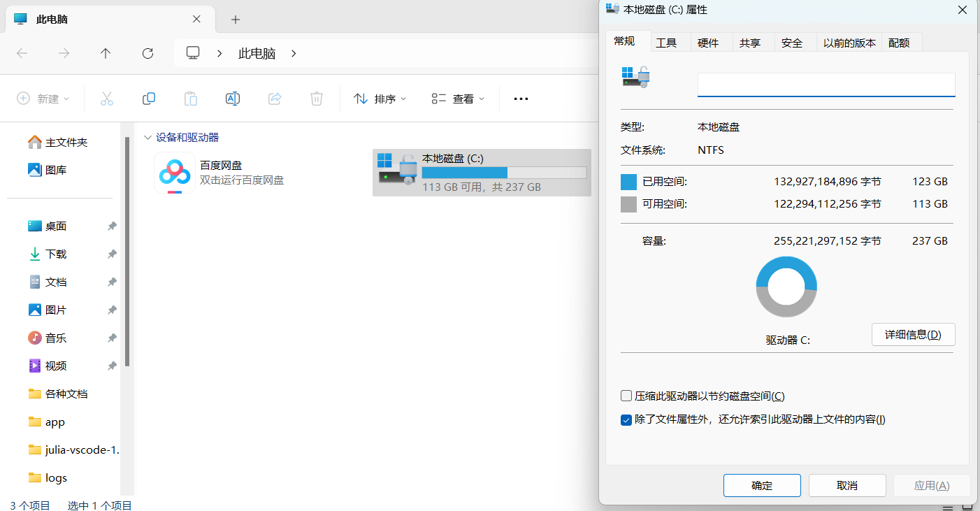The width and height of the screenshot is (980, 511).
Task: Switch to the 工具 tab
Action: [x=666, y=43]
